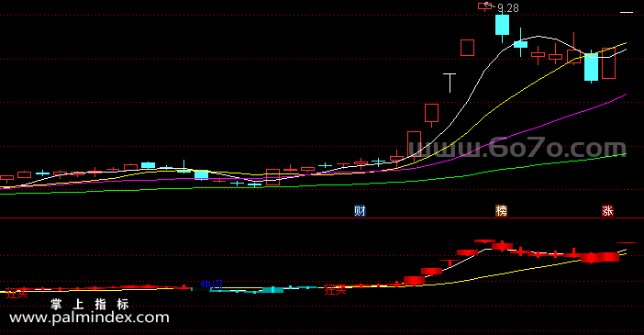Viewport: 644px width, 335px height.
Task: Select the 9.28 high price label
Action: click(x=508, y=8)
